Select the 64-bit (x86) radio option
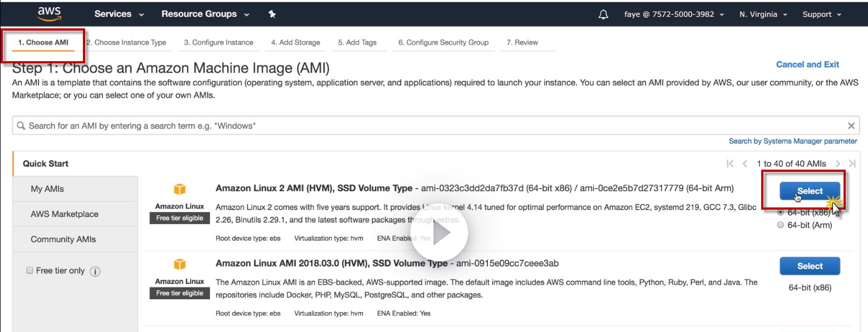 coord(780,212)
